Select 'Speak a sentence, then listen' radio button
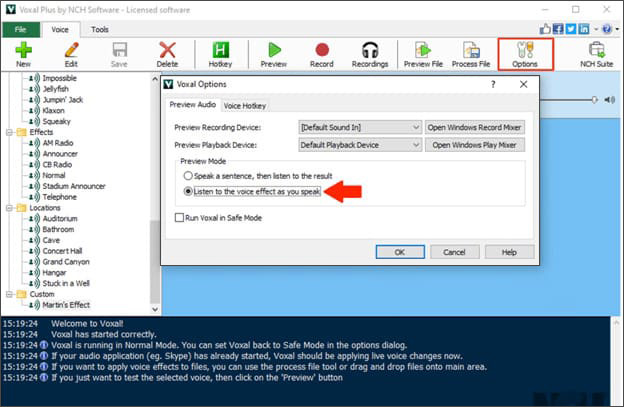The height and width of the screenshot is (407, 624). (188, 176)
